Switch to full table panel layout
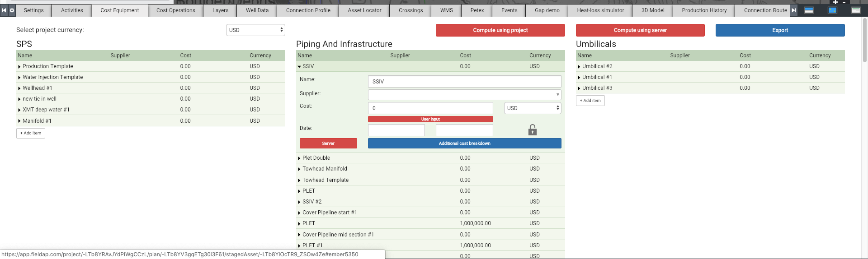The height and width of the screenshot is (259, 868). click(856, 10)
